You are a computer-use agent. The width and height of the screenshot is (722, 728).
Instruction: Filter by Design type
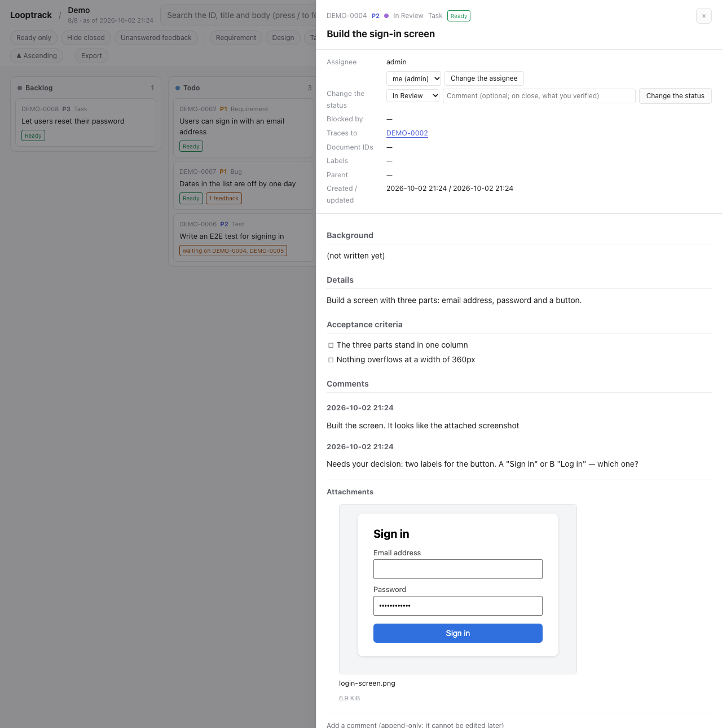pyautogui.click(x=283, y=38)
